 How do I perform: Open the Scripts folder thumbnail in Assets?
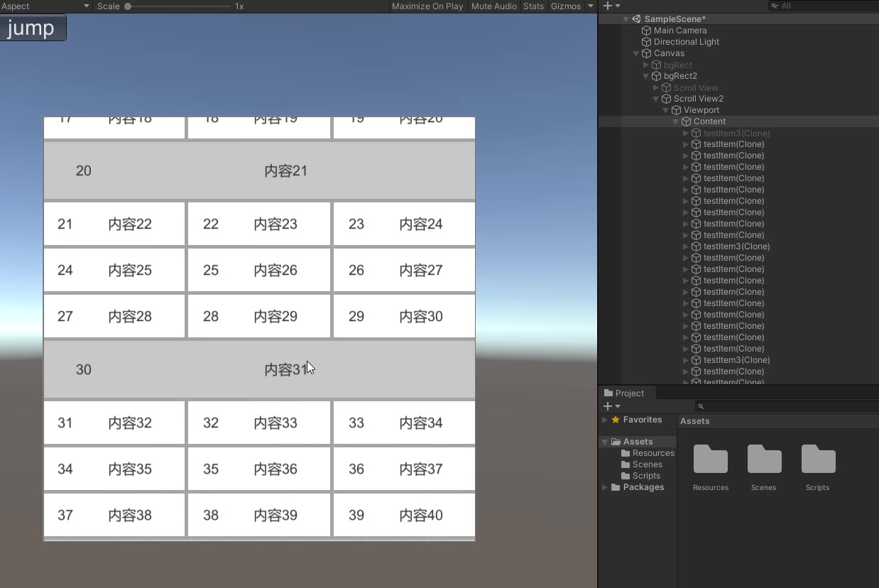coord(818,460)
